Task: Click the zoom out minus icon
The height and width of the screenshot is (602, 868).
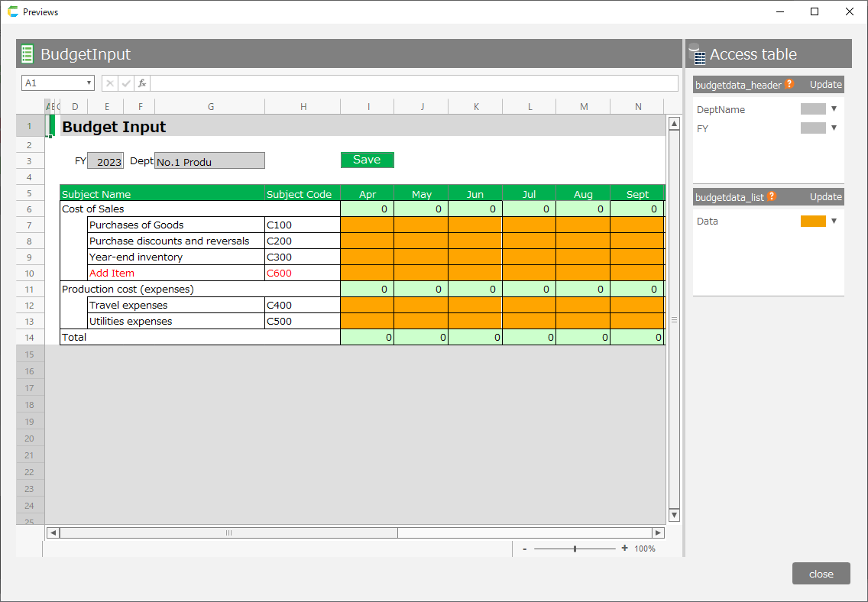Action: (525, 549)
